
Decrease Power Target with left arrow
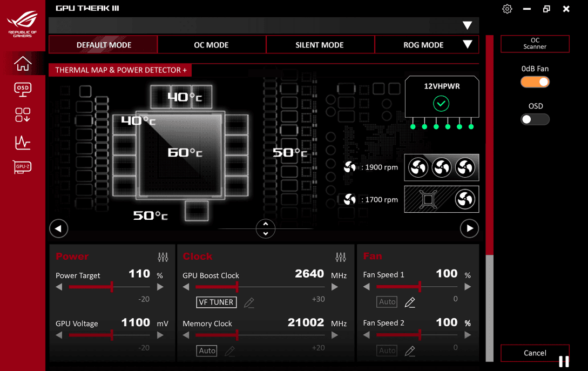click(59, 287)
